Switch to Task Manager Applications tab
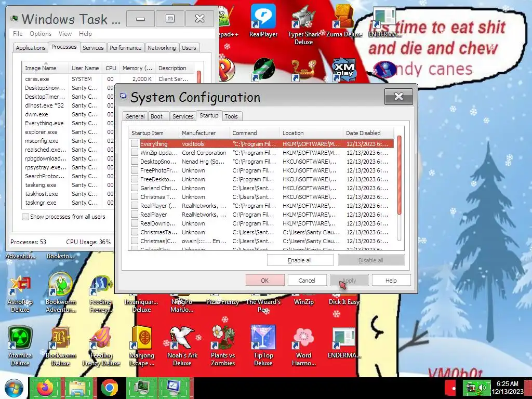The width and height of the screenshot is (532, 399). point(31,47)
